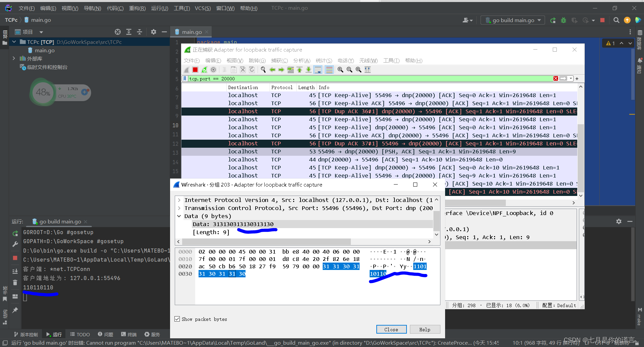644x347 pixels.
Task: Jump to first packet icon
Action: (300, 70)
